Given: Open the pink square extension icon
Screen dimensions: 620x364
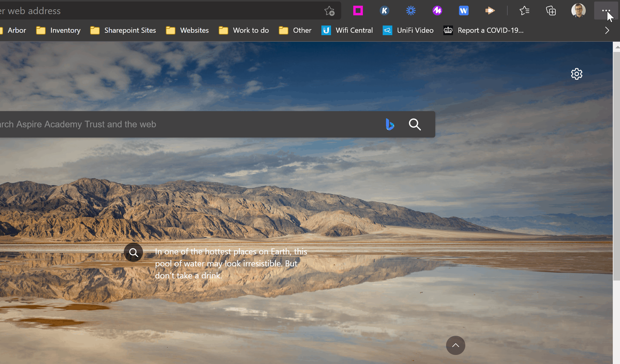Looking at the screenshot, I should point(358,11).
